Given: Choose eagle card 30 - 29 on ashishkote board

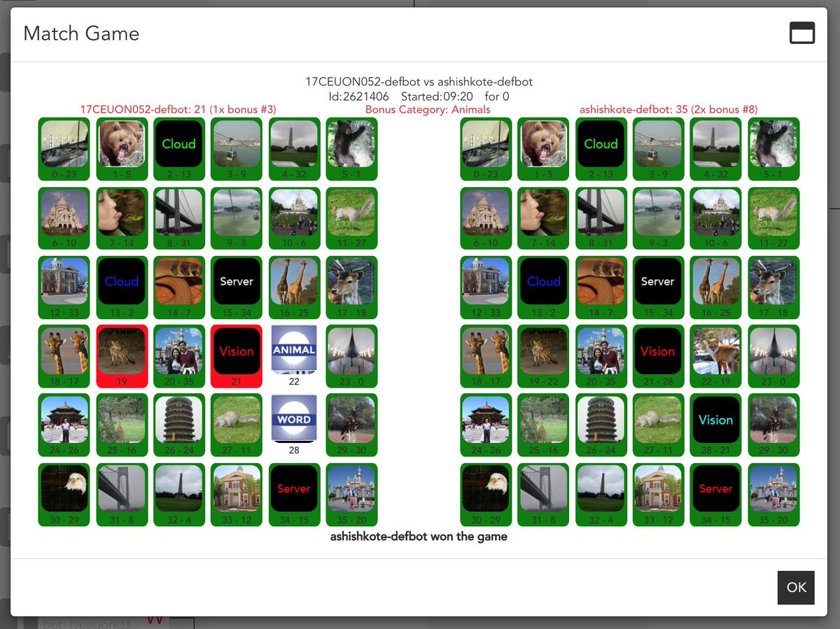Looking at the screenshot, I should coord(486,494).
